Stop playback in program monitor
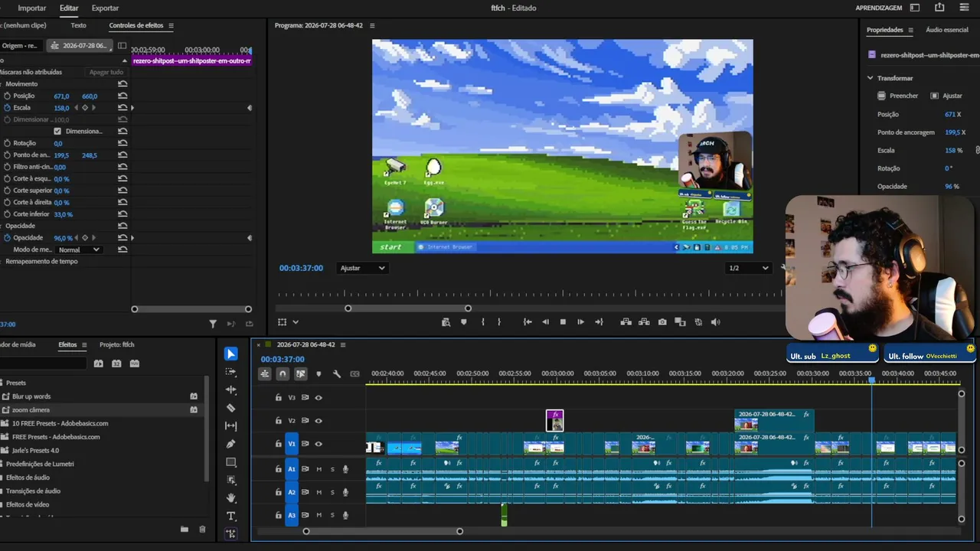Viewport: 980px width, 551px height. tap(563, 322)
